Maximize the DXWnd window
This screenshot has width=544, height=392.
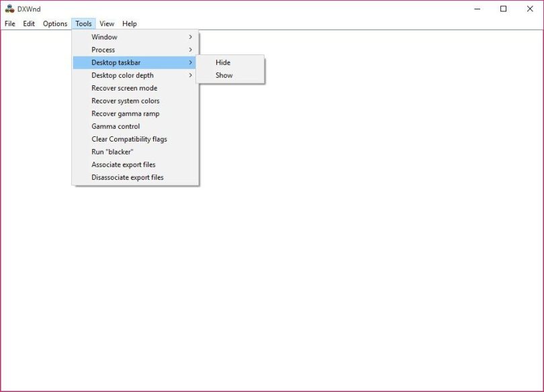coord(504,9)
